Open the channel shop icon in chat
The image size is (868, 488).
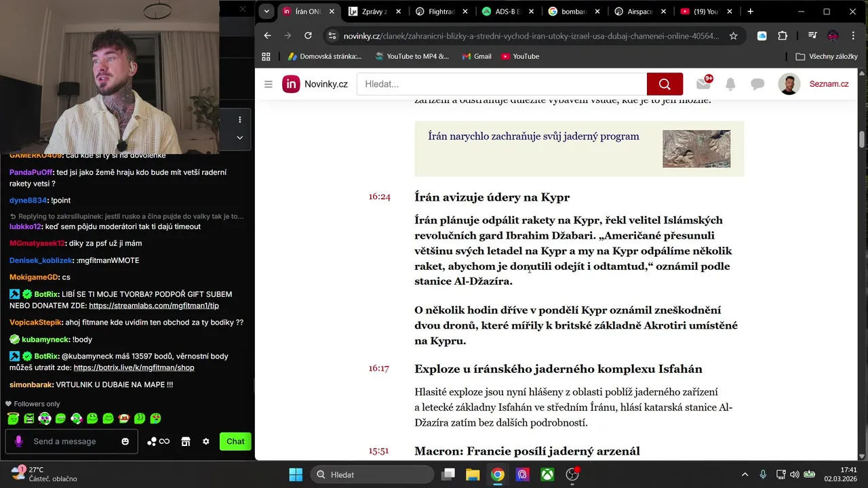pos(186,441)
